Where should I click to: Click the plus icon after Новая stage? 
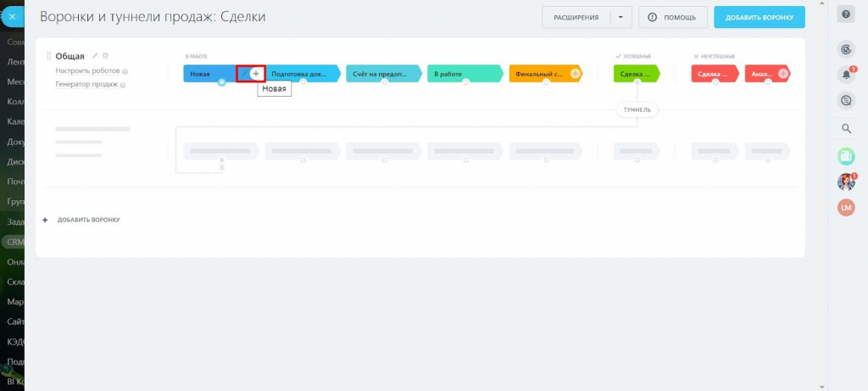(x=256, y=74)
